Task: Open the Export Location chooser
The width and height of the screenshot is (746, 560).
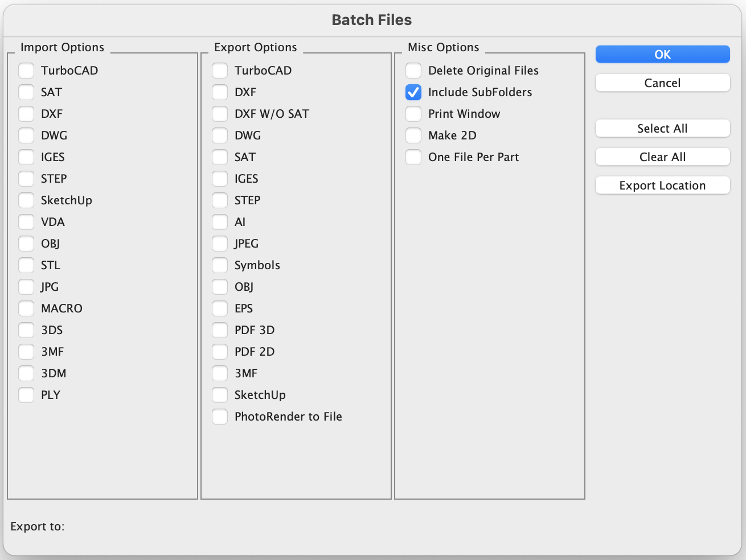Action: pos(662,186)
